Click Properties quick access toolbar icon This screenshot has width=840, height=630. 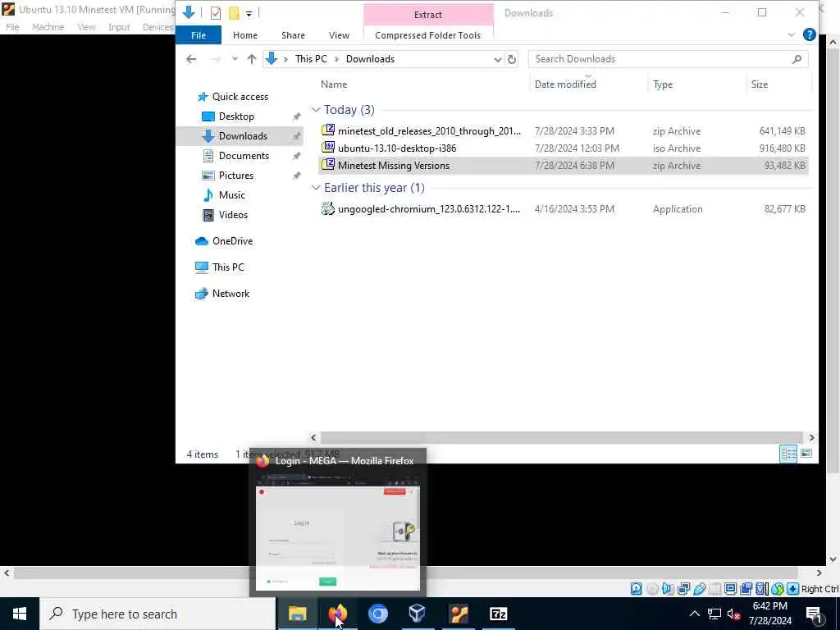(216, 13)
